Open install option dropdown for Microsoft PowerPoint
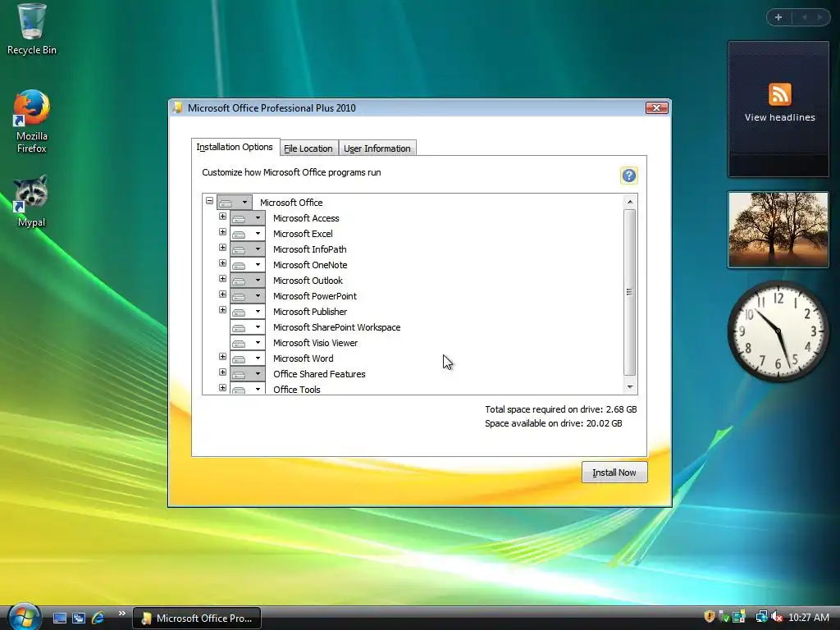 tap(248, 295)
